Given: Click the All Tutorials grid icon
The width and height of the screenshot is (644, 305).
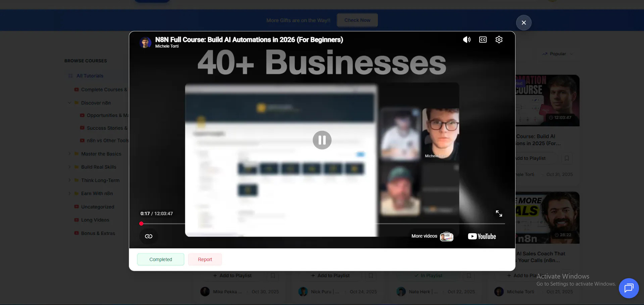Looking at the screenshot, I should coord(70,76).
